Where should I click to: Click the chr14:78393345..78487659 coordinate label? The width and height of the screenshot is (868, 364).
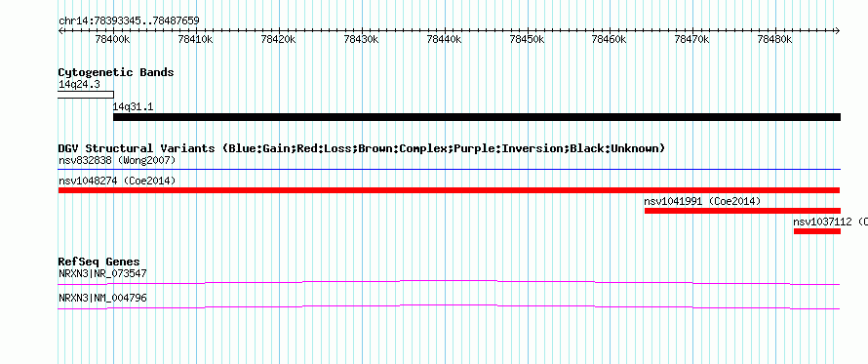(x=129, y=21)
